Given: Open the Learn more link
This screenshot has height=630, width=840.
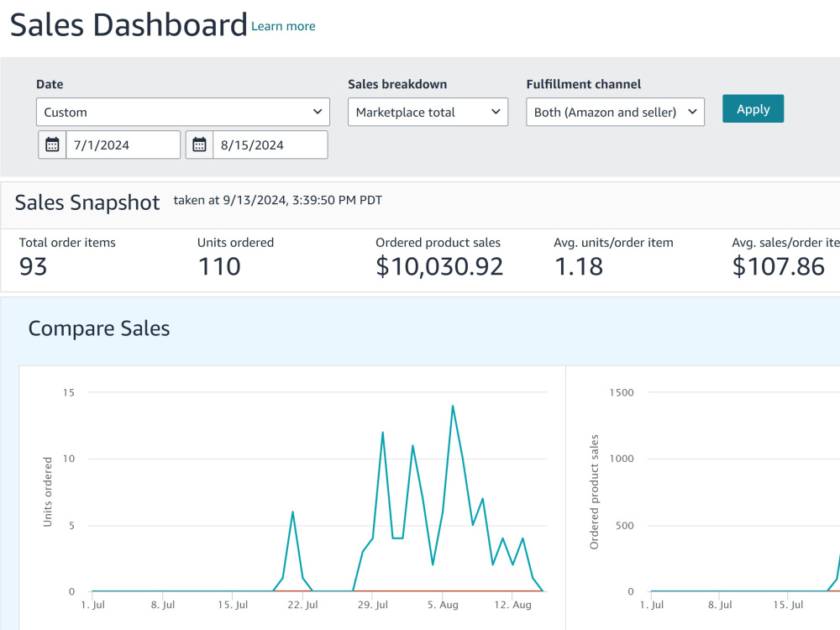Looking at the screenshot, I should tap(283, 26).
